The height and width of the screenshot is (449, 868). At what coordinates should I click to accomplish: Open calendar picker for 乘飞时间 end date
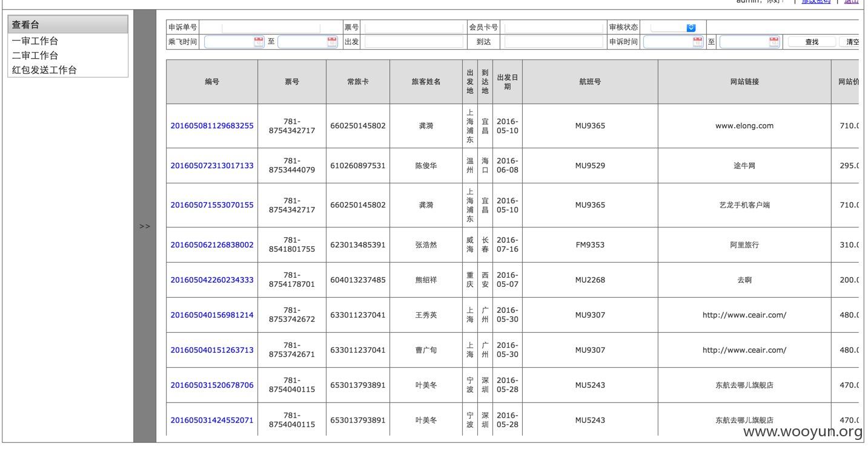click(x=332, y=42)
